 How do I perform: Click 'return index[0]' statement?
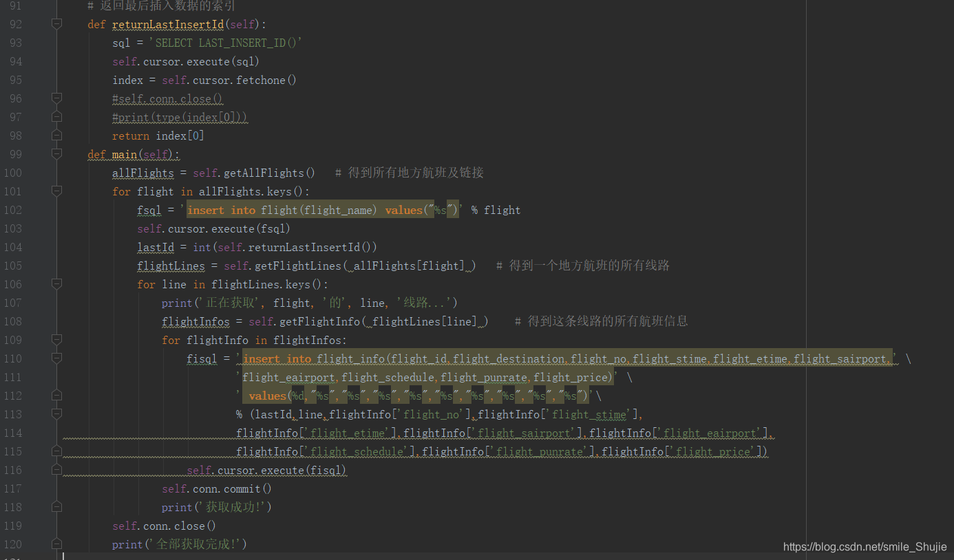click(158, 136)
